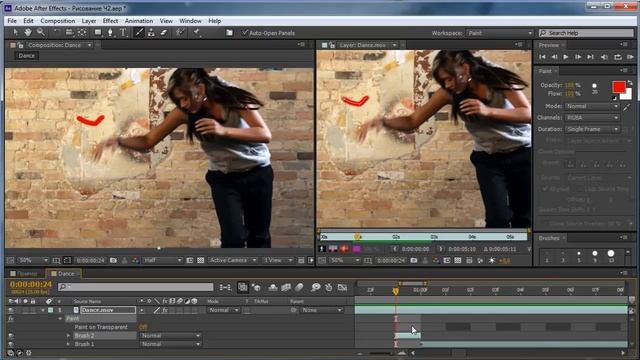This screenshot has height=360, width=640.
Task: Select the Pen tool
Action: (110, 33)
